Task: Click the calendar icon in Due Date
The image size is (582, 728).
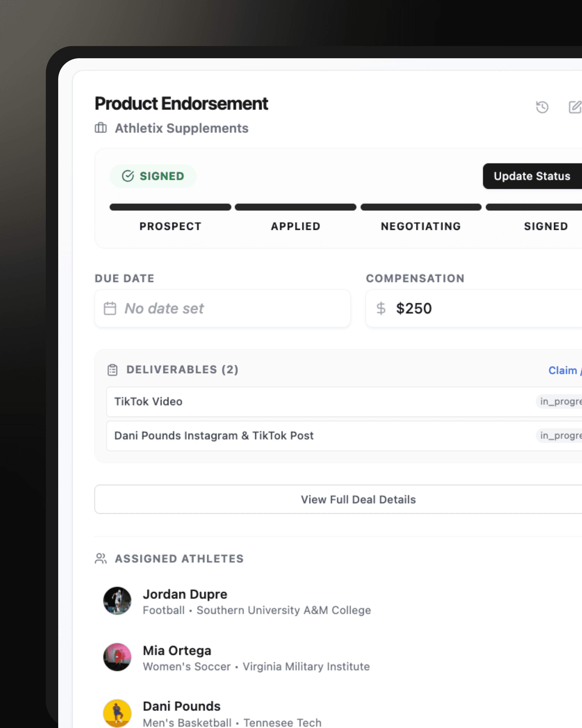Action: coord(110,308)
